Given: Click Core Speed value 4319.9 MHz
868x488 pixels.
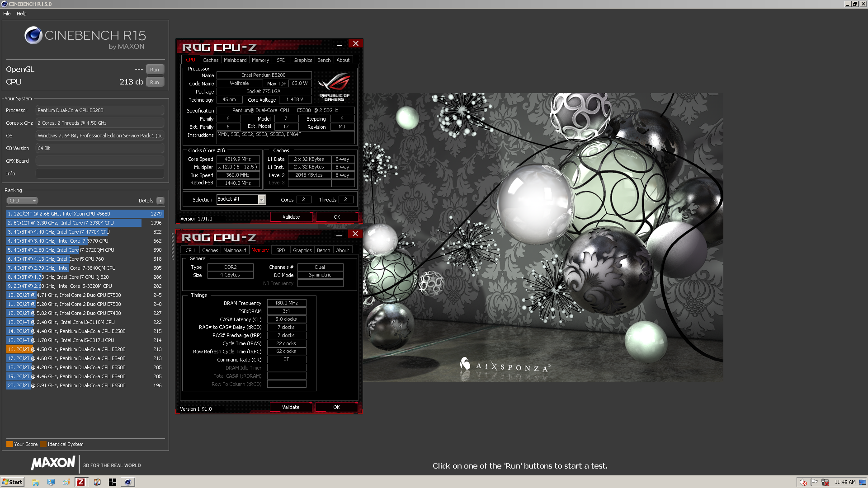Looking at the screenshot, I should click(x=238, y=159).
